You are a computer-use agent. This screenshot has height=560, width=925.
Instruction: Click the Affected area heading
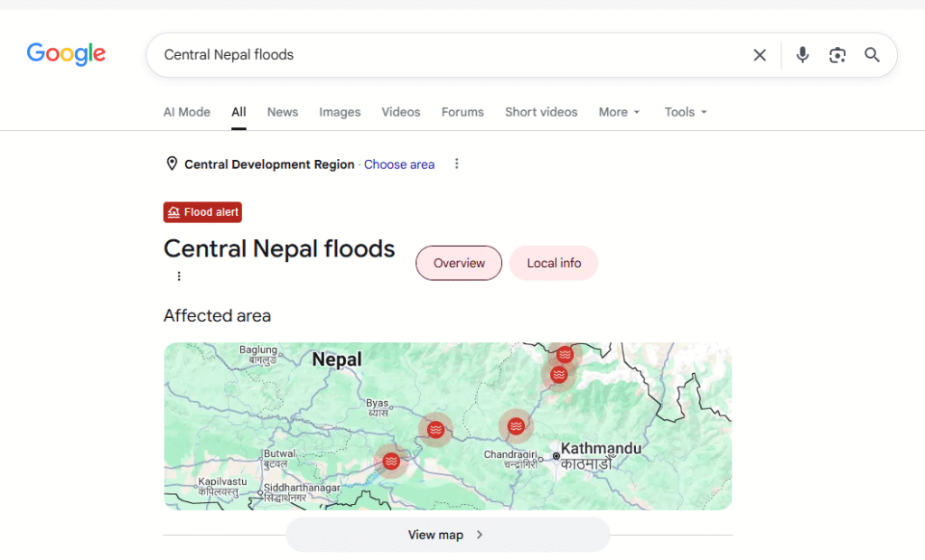(217, 316)
